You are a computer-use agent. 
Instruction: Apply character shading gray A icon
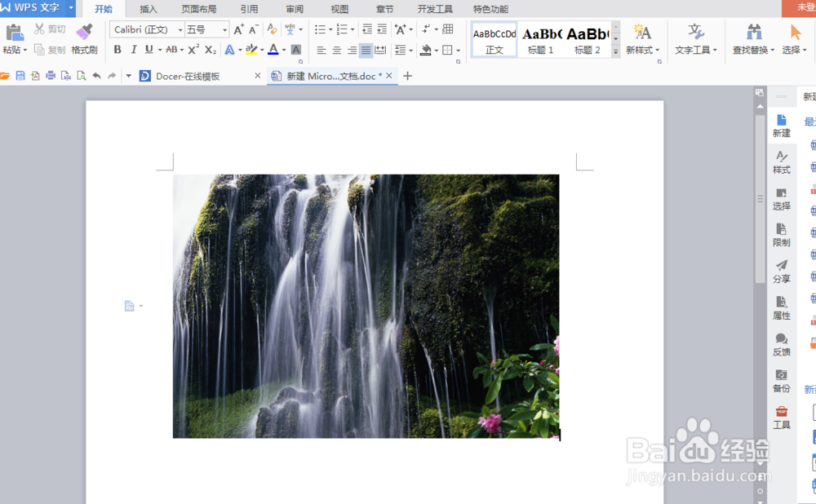[295, 50]
